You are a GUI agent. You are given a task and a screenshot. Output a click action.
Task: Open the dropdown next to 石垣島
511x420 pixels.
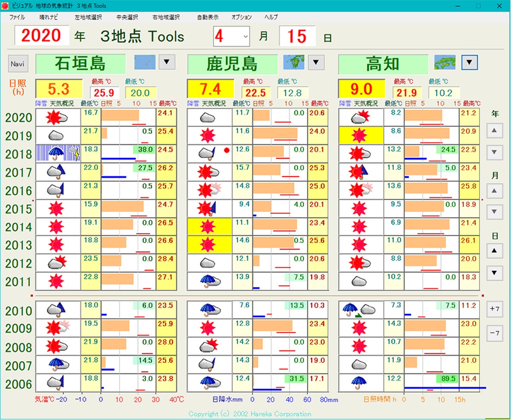click(167, 63)
